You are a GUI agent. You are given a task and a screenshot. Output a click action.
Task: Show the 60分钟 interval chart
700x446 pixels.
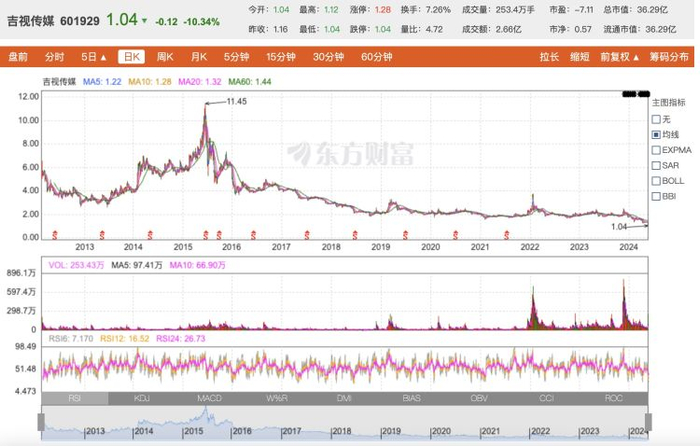point(376,57)
